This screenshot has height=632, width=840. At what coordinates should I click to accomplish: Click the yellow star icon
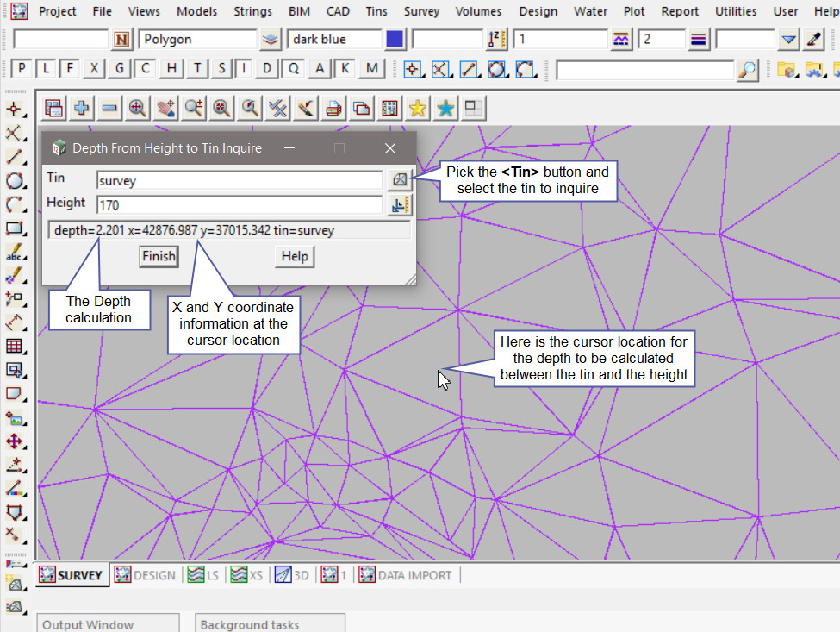[x=417, y=108]
